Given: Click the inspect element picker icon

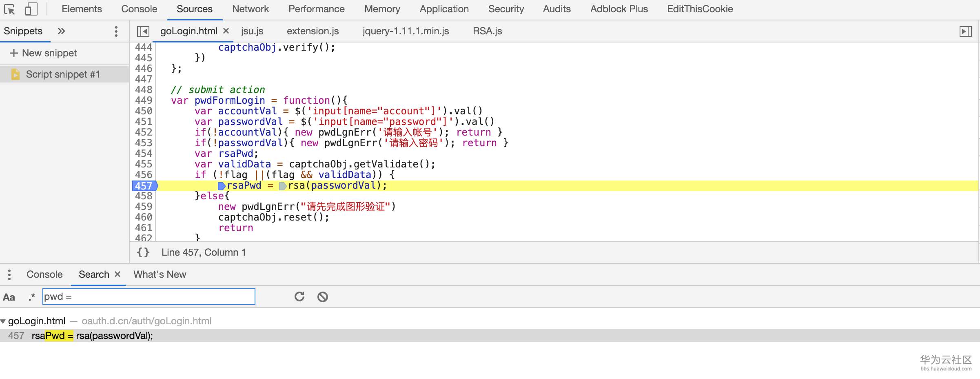Looking at the screenshot, I should pos(9,9).
